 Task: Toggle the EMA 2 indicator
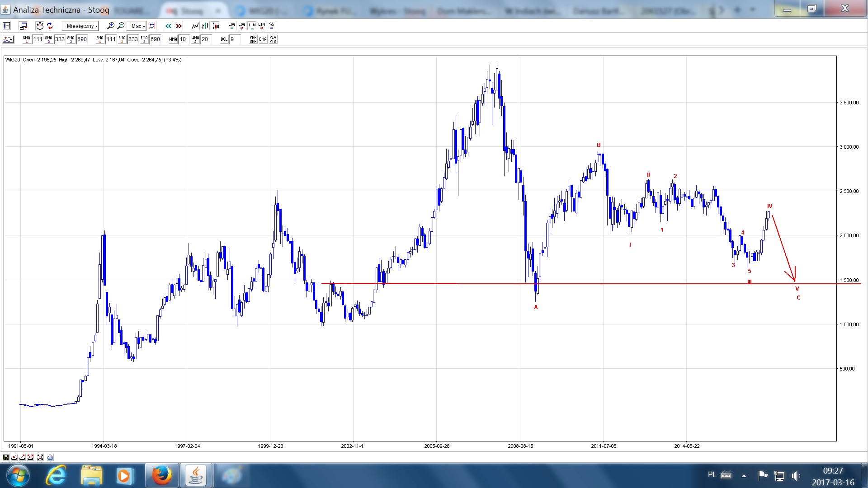(122, 39)
